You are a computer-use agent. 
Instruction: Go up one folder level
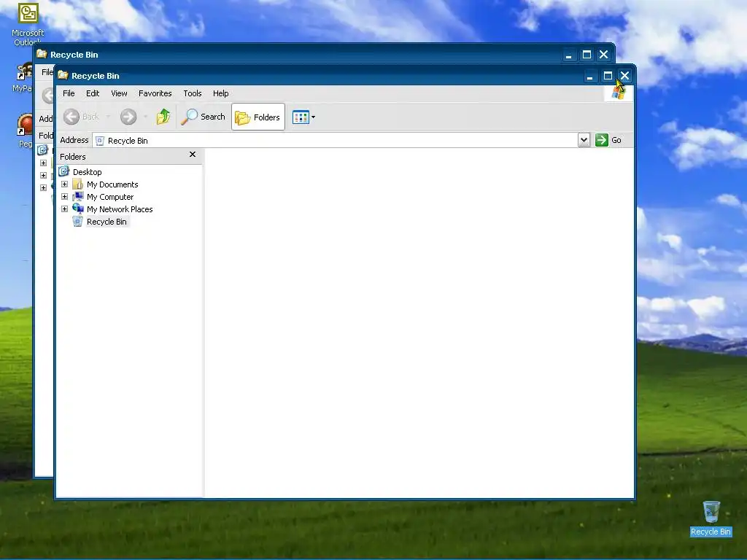(x=163, y=117)
